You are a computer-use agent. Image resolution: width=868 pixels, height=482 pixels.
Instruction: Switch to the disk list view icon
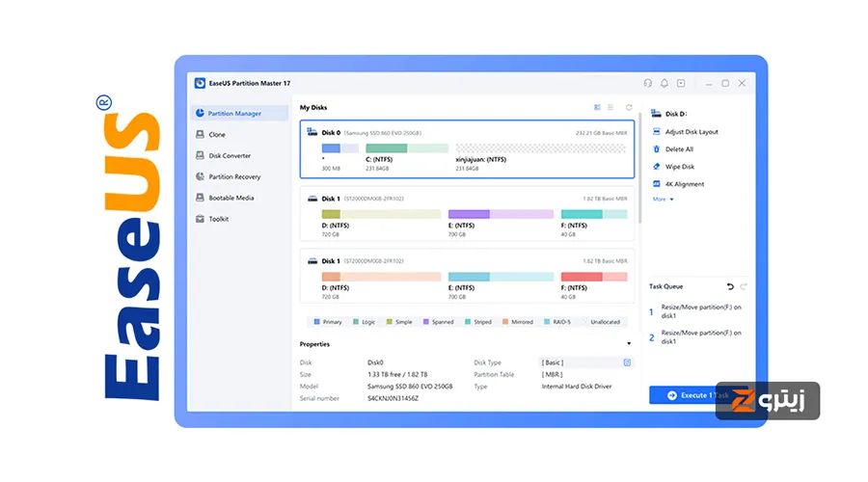click(610, 107)
